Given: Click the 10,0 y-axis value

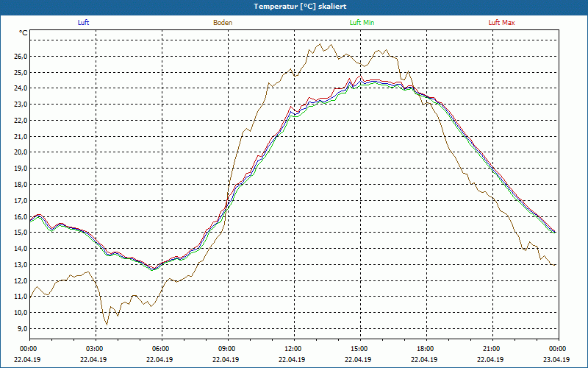Looking at the screenshot, I should click(21, 313).
